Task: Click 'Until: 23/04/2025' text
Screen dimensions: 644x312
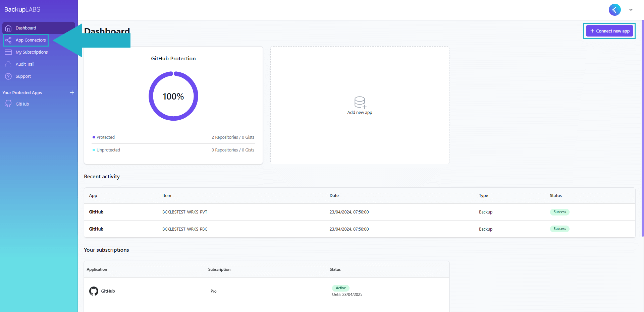Action: pyautogui.click(x=347, y=295)
